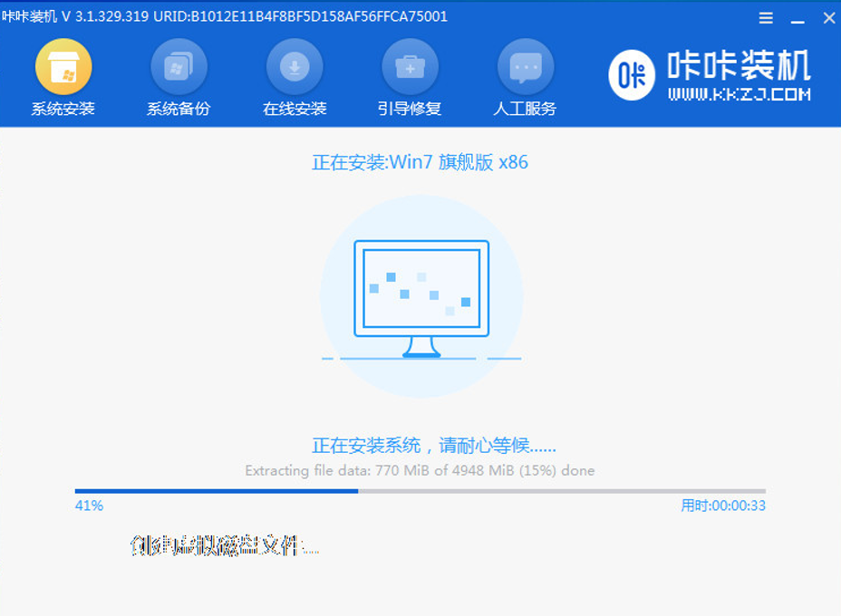The height and width of the screenshot is (616, 841).
Task: Select the 系统备份 (System Backup) icon
Action: click(x=179, y=67)
